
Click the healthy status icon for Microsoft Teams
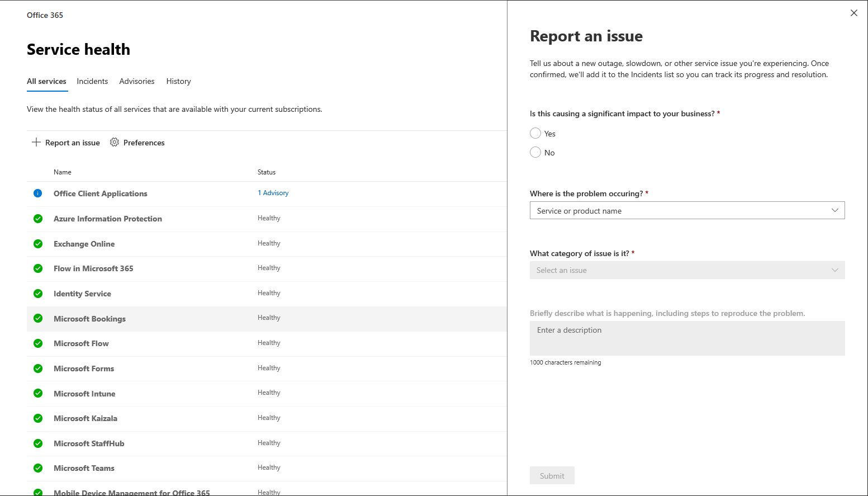(38, 468)
